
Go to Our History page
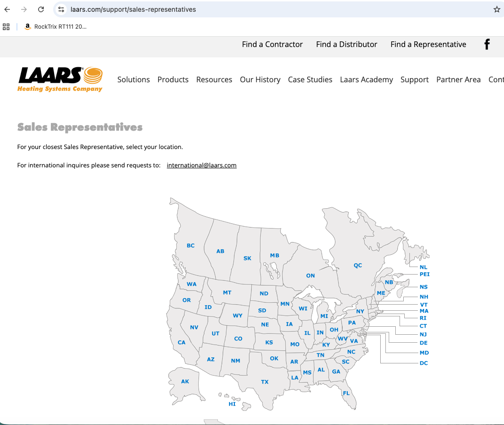(x=260, y=79)
